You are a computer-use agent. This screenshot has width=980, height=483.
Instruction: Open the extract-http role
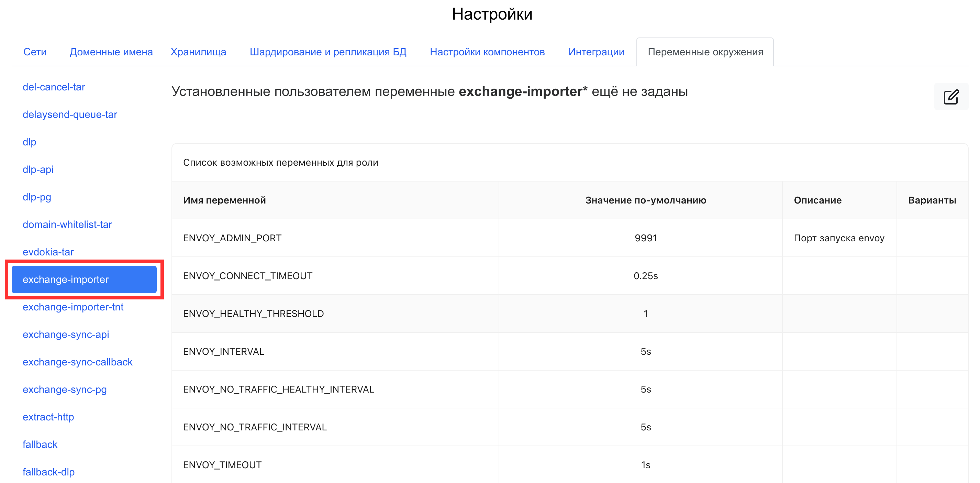point(48,417)
